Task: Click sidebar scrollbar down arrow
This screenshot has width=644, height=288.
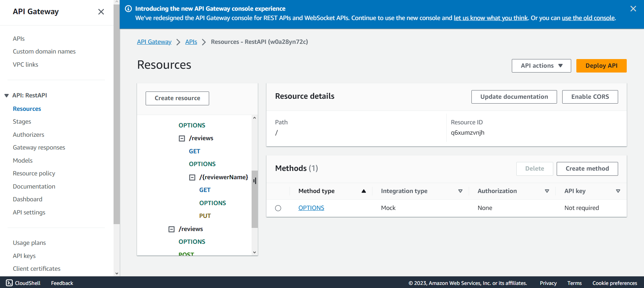Action: pos(117,273)
